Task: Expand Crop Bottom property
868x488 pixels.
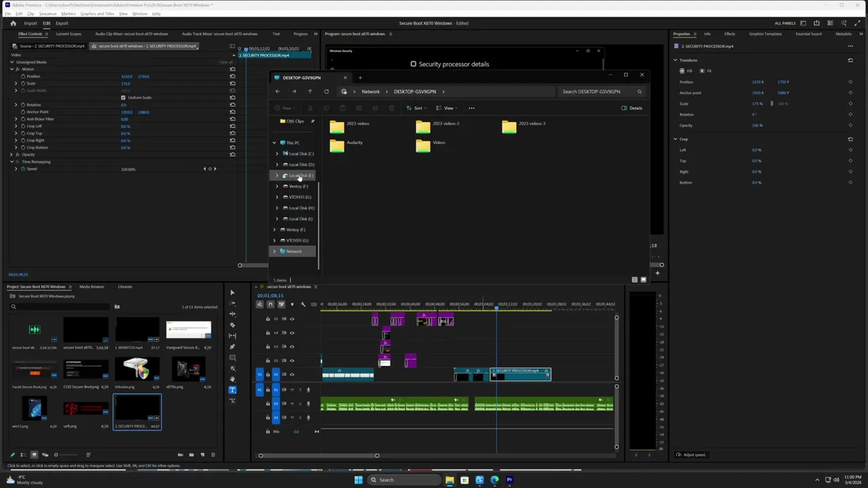Action: (x=16, y=147)
